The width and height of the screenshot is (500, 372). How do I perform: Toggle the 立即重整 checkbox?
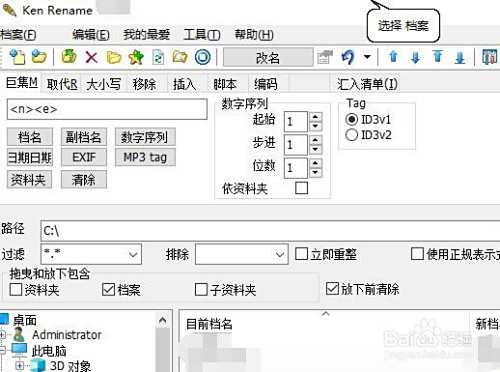click(x=301, y=254)
